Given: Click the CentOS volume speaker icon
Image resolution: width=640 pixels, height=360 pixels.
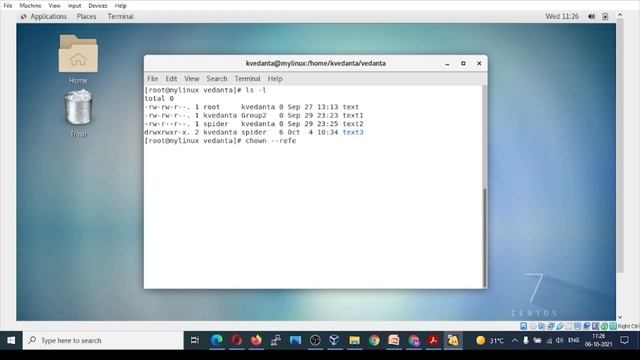Looking at the screenshot, I should (591, 16).
